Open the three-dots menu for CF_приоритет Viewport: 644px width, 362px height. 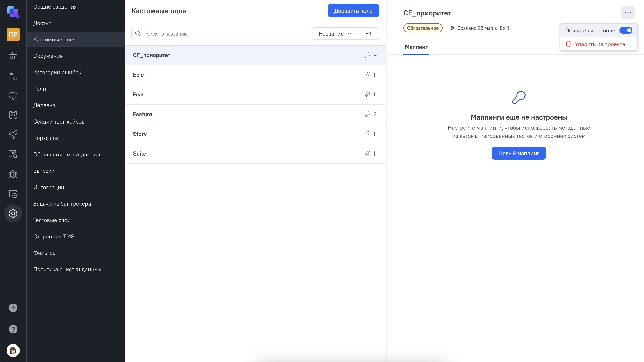click(x=628, y=13)
